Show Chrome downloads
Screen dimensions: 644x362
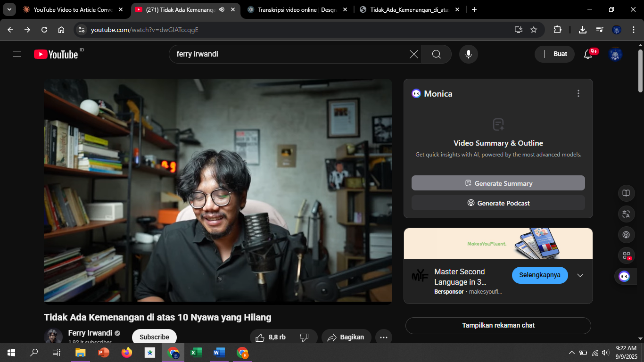tap(583, 30)
